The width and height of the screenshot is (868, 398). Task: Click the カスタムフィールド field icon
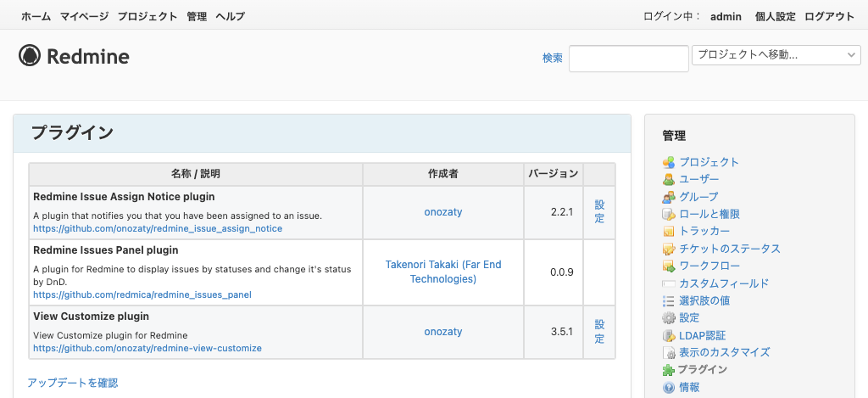(668, 283)
